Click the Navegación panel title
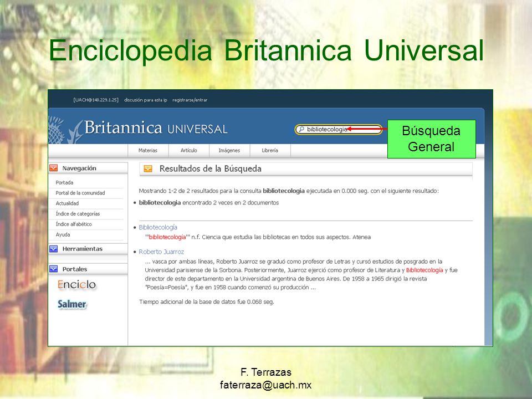Image resolution: width=532 pixels, height=399 pixels. (x=79, y=168)
